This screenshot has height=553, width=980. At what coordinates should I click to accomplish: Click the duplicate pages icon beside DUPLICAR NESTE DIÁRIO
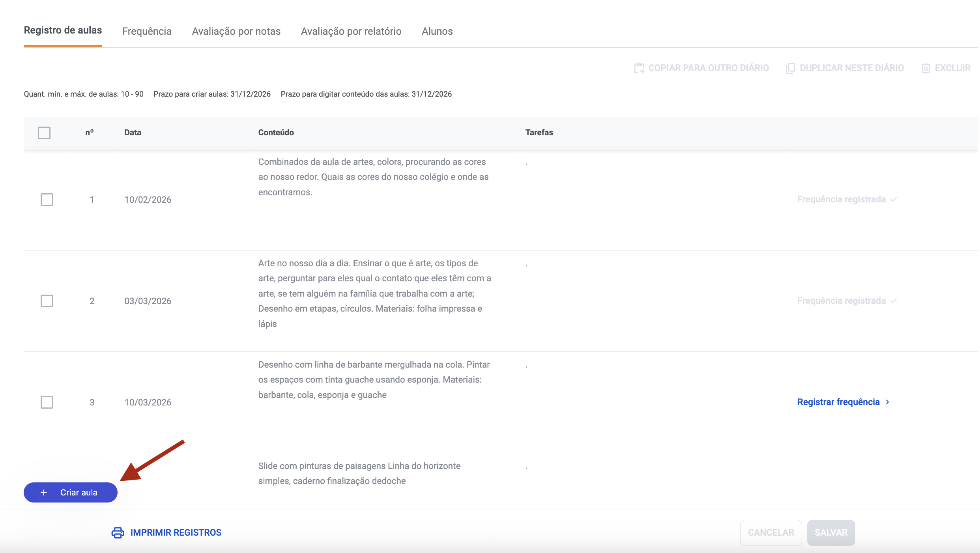790,68
